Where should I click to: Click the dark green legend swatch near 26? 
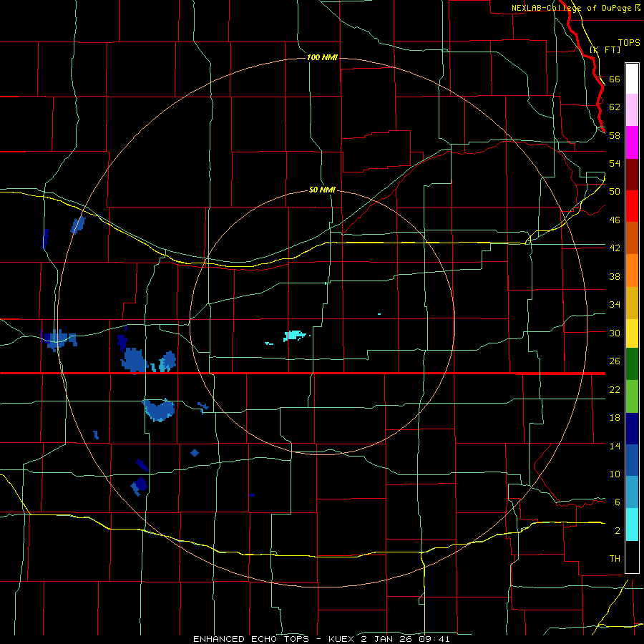(632, 364)
